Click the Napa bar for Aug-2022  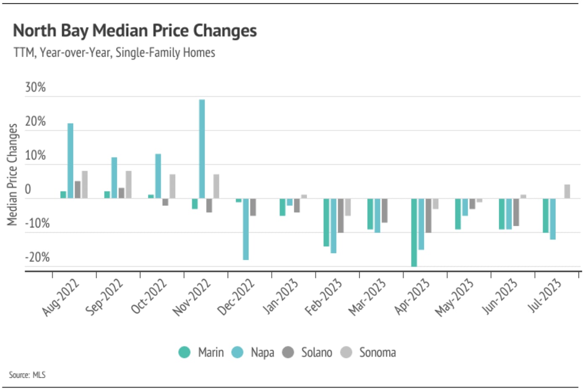click(71, 160)
